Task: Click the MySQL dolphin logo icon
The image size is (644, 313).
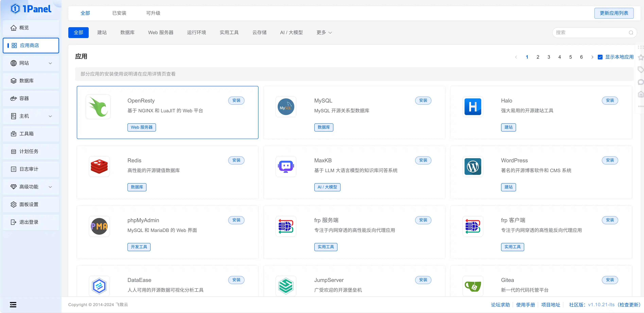Action: point(286,107)
